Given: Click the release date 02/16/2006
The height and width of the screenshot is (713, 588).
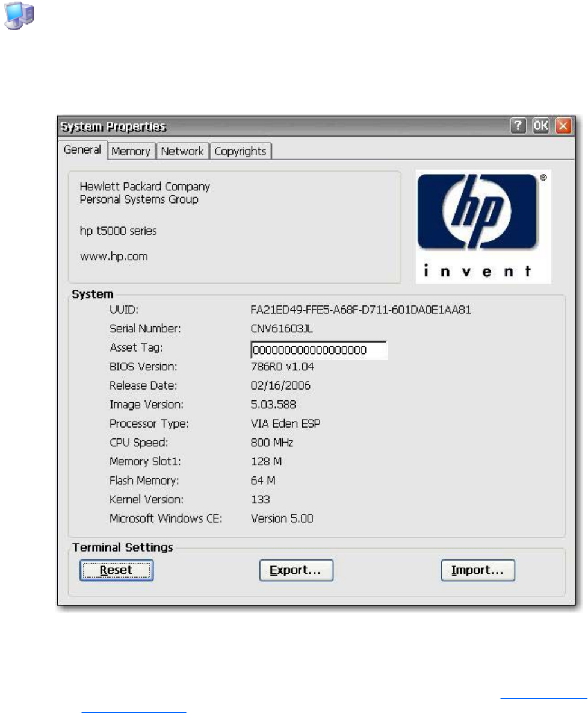Looking at the screenshot, I should coord(280,385).
